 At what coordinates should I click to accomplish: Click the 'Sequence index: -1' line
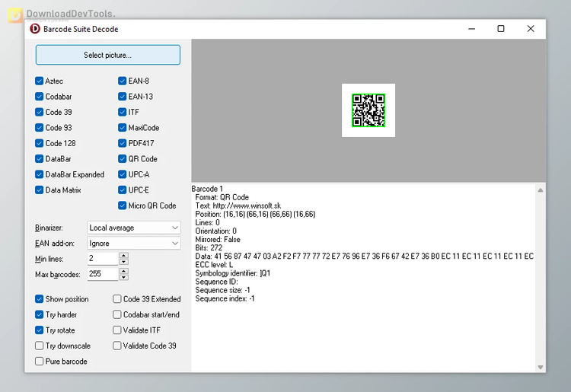pos(225,298)
